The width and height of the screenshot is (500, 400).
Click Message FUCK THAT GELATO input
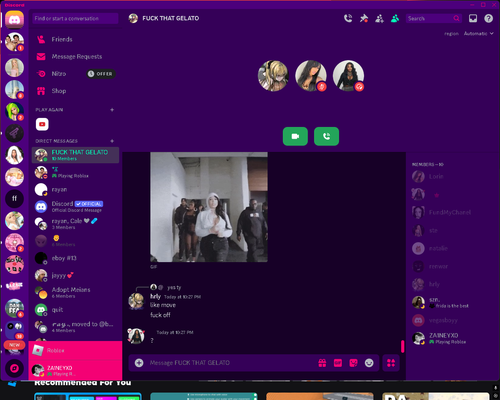(230, 363)
